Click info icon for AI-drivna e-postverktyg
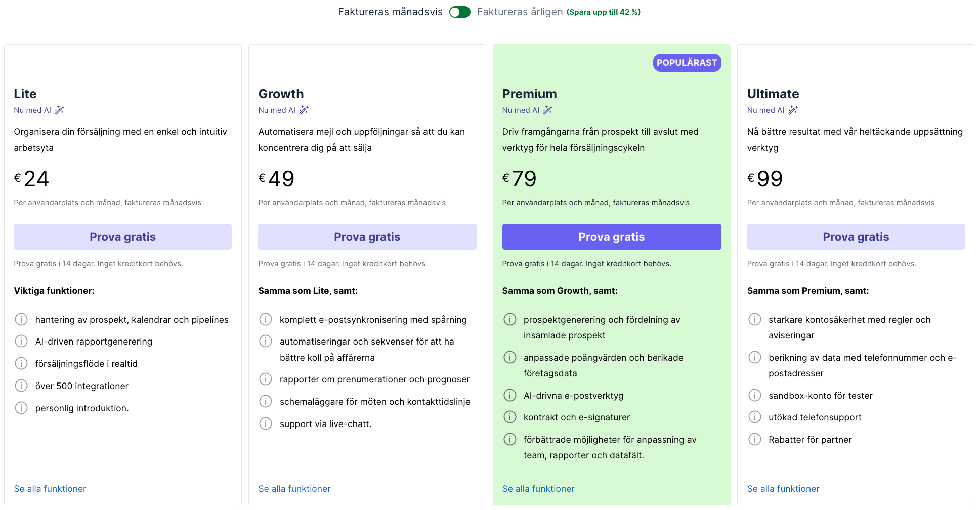Image resolution: width=980 pixels, height=510 pixels. 510,396
